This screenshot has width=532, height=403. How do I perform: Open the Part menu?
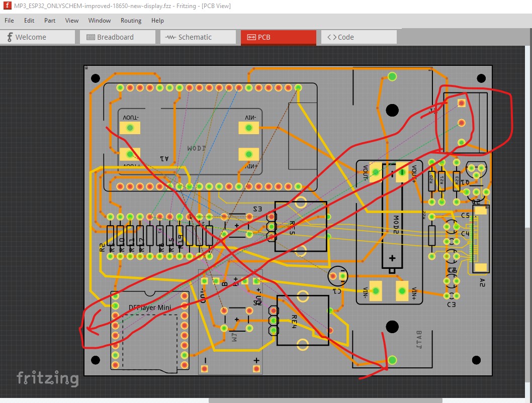click(x=50, y=21)
